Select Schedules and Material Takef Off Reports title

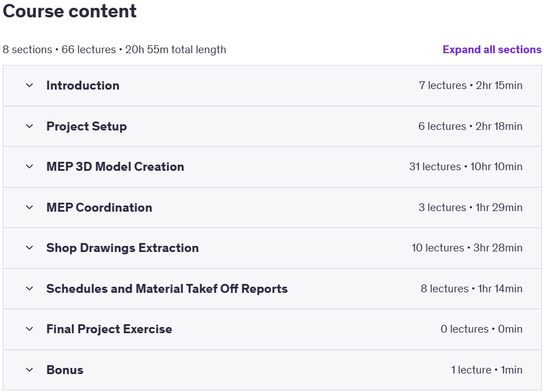click(167, 288)
